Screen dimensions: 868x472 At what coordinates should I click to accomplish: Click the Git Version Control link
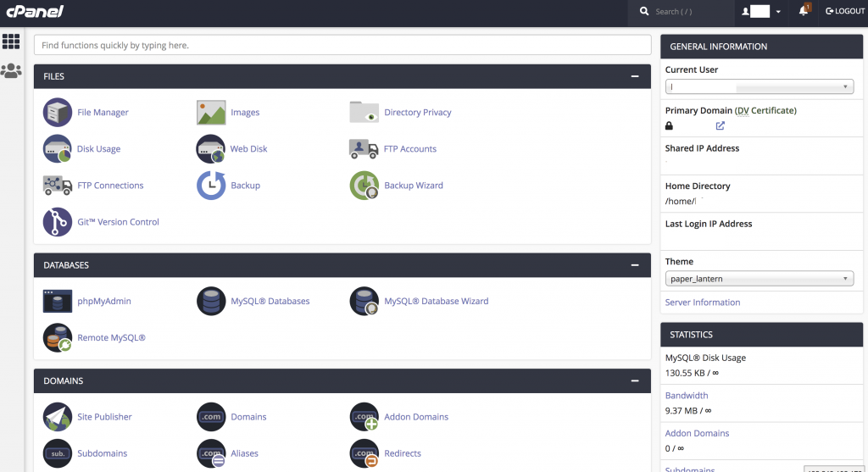(x=118, y=222)
